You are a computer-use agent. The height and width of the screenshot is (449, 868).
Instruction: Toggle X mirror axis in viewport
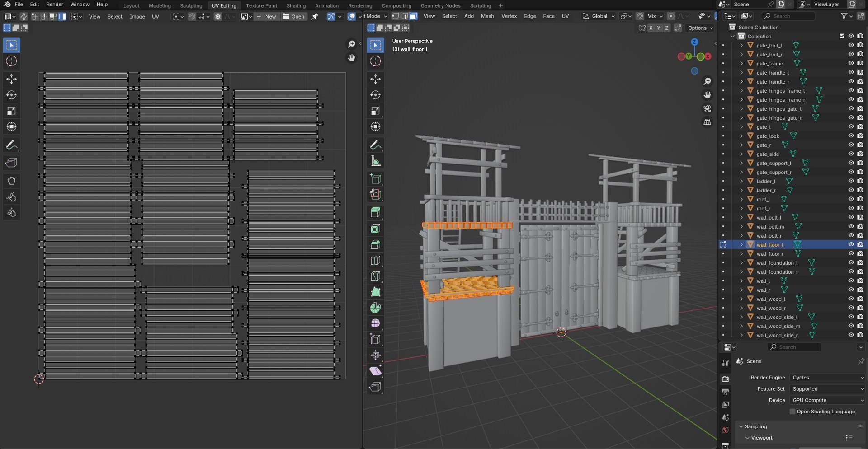coord(651,28)
